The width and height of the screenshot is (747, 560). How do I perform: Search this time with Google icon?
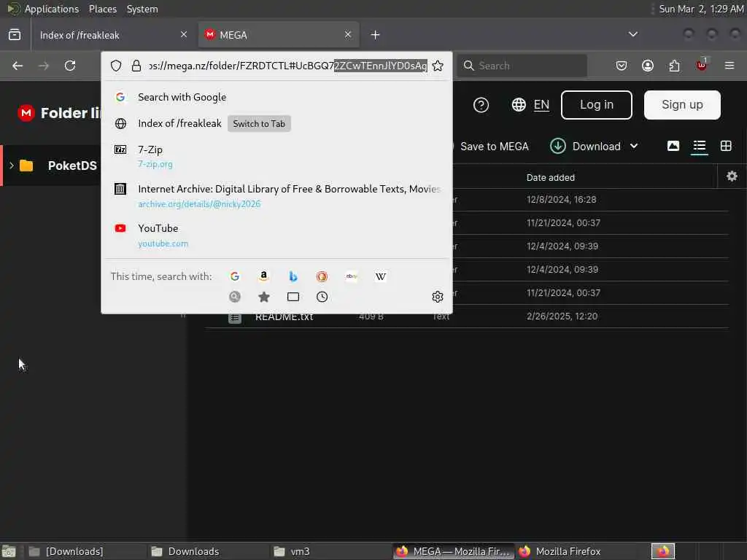[x=235, y=276]
